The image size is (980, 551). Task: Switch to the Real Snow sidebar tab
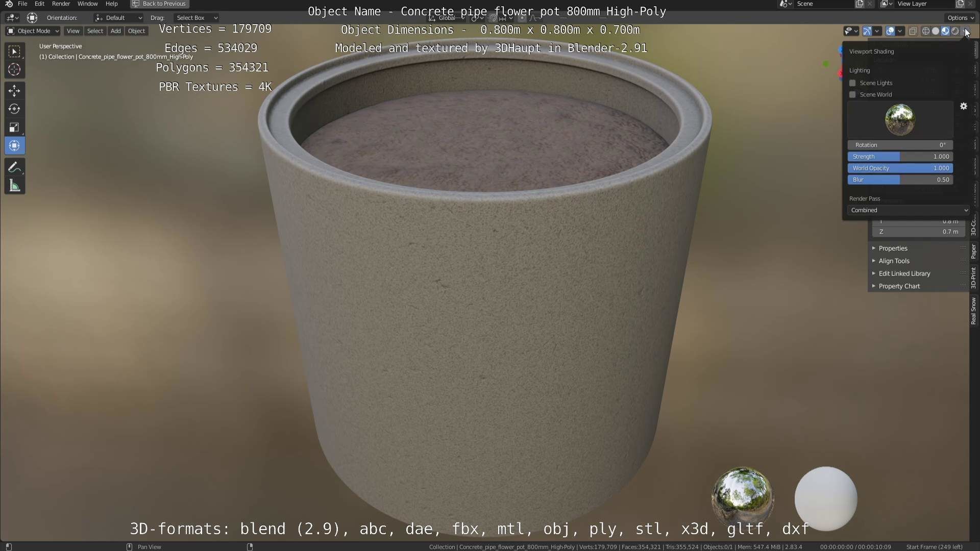point(974,311)
